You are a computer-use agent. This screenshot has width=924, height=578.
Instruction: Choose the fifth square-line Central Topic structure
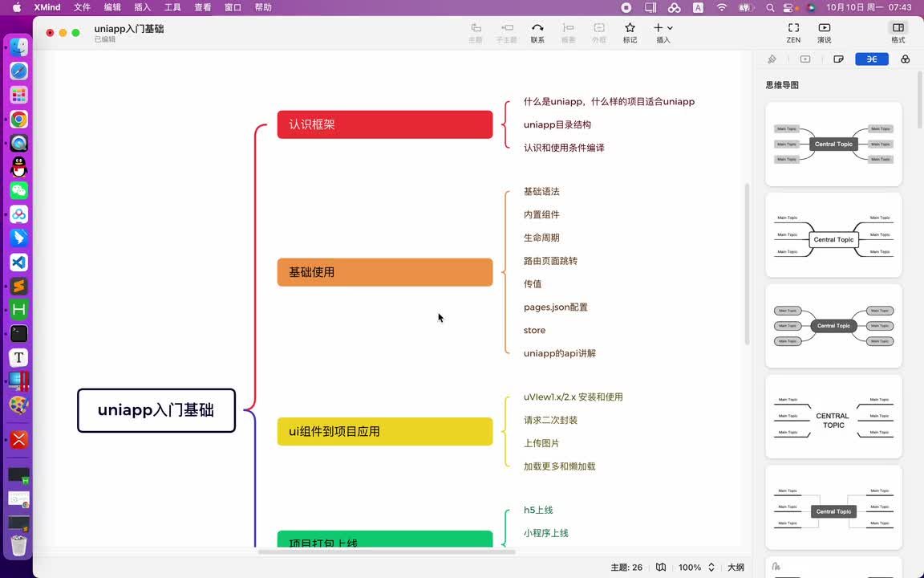coord(833,507)
